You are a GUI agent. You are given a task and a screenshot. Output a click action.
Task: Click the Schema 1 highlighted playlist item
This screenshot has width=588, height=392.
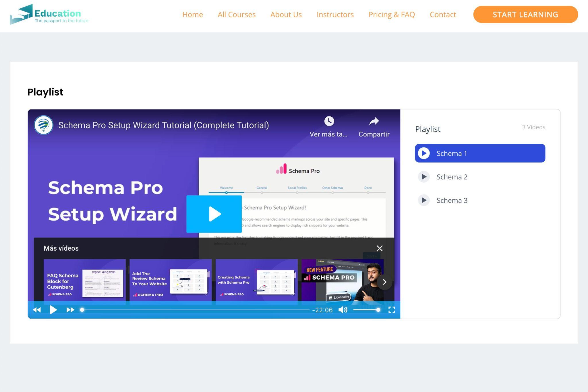pos(480,153)
